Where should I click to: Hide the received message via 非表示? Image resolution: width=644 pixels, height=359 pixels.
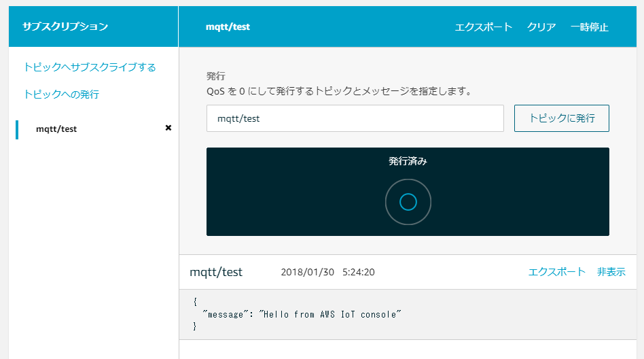point(611,272)
